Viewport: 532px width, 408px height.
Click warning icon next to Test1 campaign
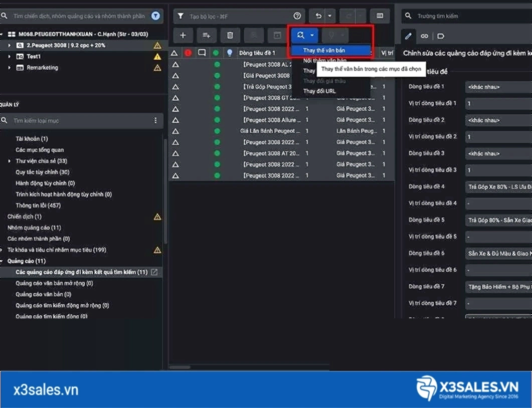coord(157,57)
